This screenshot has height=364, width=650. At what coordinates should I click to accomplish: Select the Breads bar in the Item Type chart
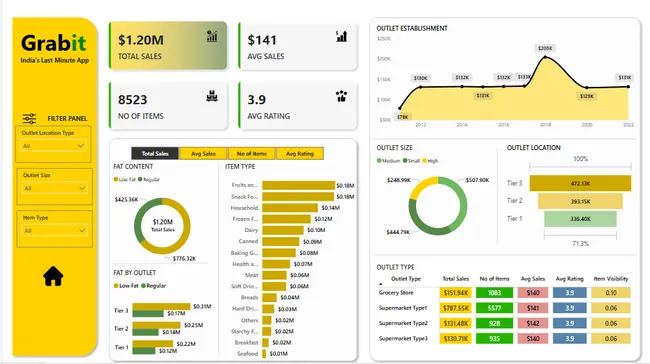(x=269, y=297)
